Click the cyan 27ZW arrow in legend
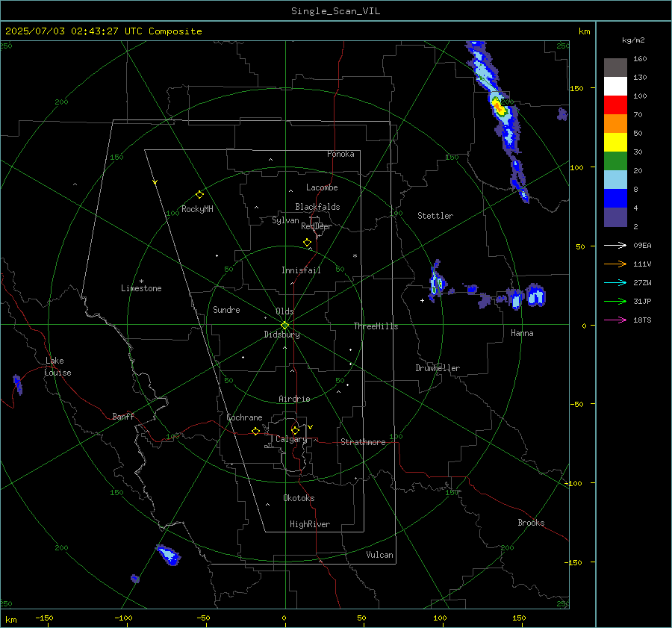 point(615,282)
